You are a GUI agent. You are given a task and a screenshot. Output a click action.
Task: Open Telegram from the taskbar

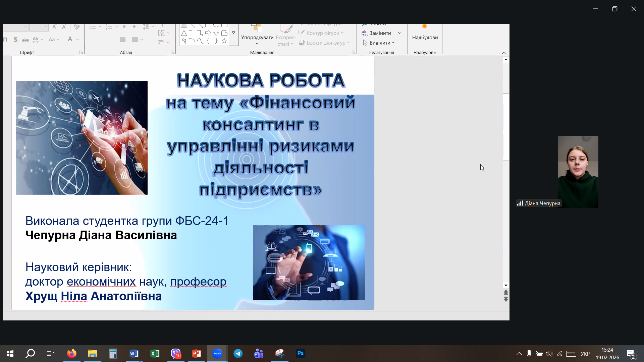[238, 353]
